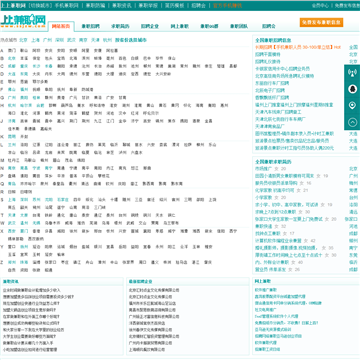Select 天津 in hot cities row
The height and width of the screenshot is (360, 360).
click(95, 40)
